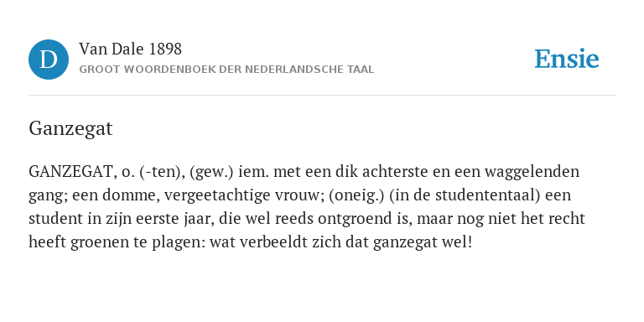Viewport: 644px width, 322px height.
Task: Click the abbreviation (gew.) in the definition
Action: (x=211, y=172)
